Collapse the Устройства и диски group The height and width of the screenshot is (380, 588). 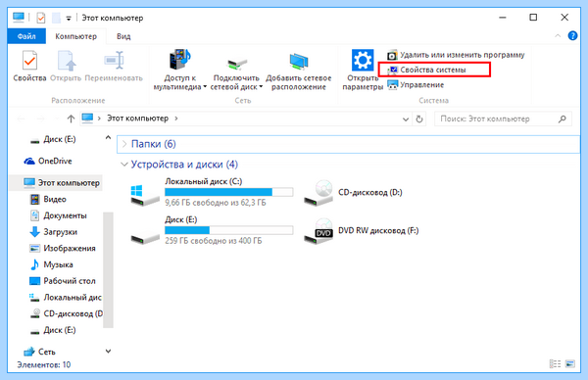pyautogui.click(x=124, y=165)
